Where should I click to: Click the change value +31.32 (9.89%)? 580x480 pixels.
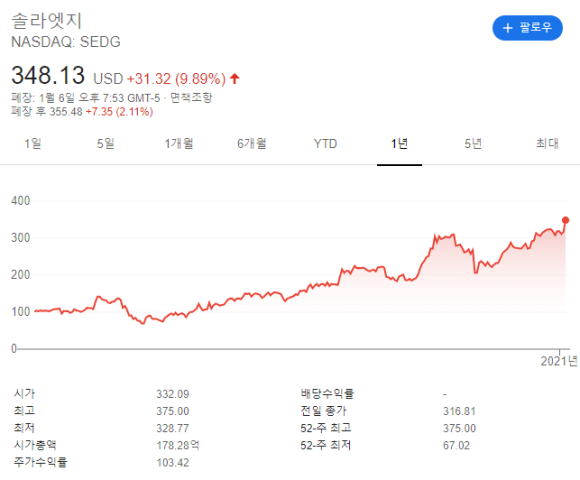click(x=176, y=79)
